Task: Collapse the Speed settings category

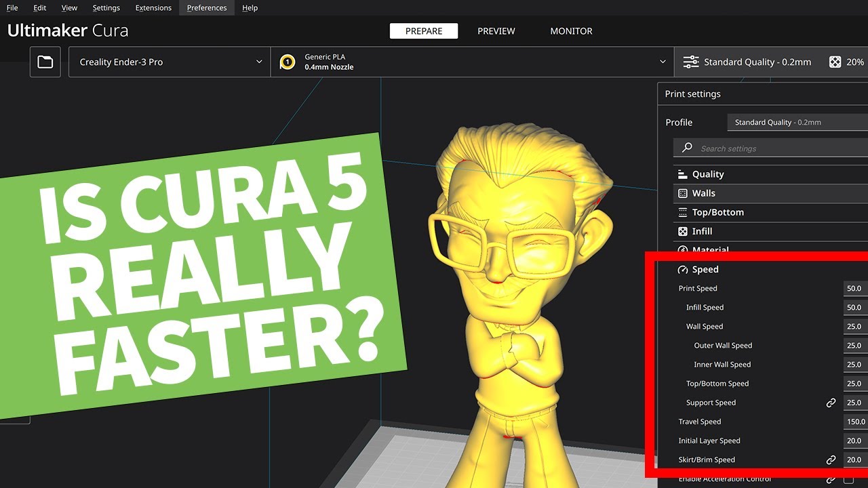Action: (770, 269)
